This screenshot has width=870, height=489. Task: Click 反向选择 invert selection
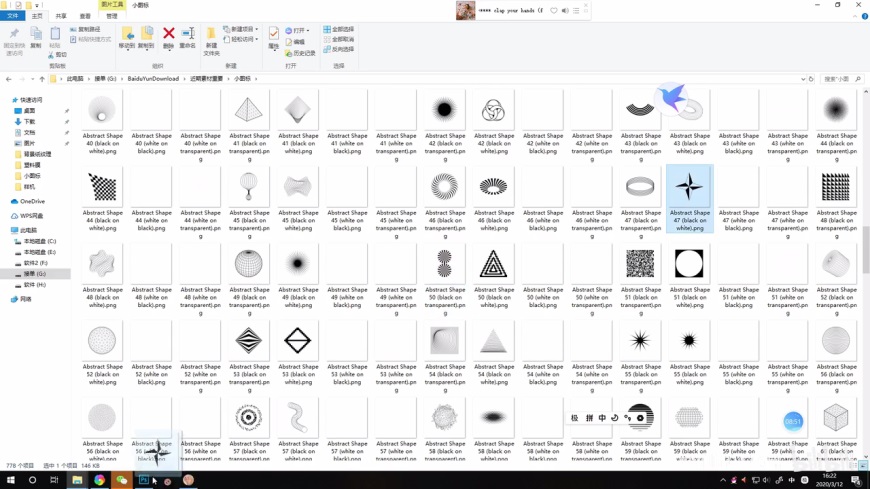(338, 49)
